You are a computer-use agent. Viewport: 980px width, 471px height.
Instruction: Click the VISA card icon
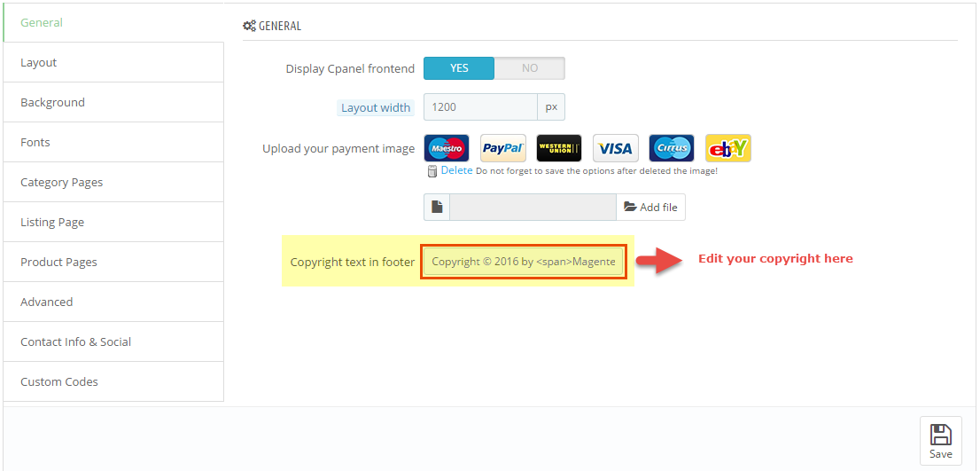click(616, 148)
